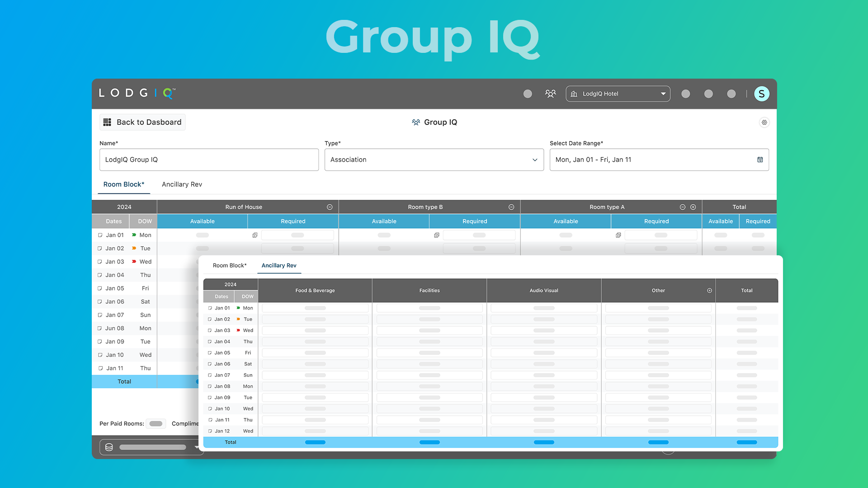Expand the Association type dropdown

tap(434, 160)
